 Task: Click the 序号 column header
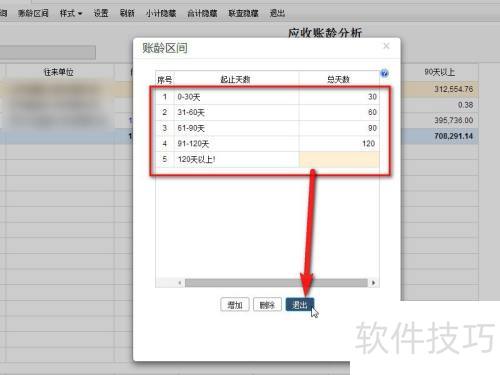click(165, 80)
